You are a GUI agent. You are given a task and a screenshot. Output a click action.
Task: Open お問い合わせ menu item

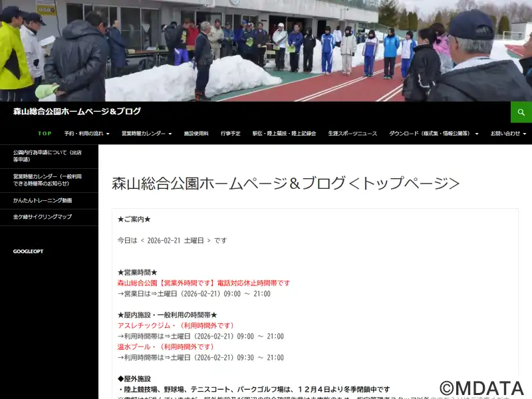[x=505, y=134]
